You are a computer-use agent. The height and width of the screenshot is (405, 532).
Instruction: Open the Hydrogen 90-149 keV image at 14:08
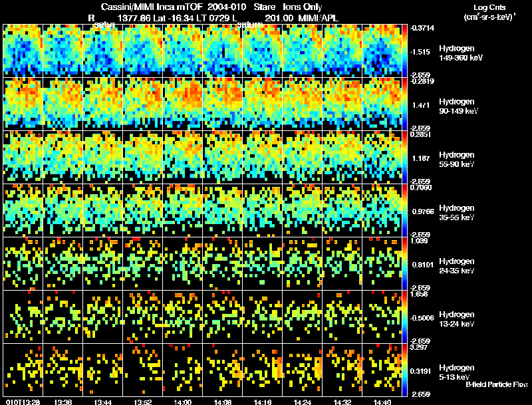pyautogui.click(x=223, y=104)
